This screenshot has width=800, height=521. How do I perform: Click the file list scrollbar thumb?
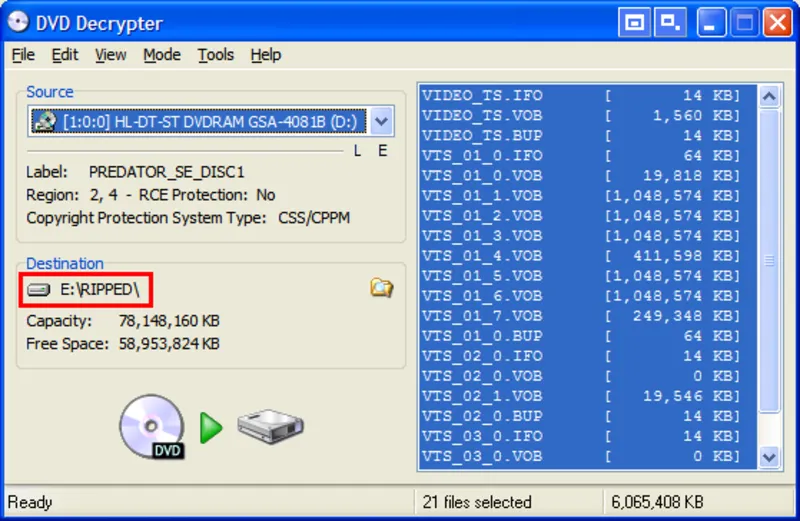click(x=769, y=260)
